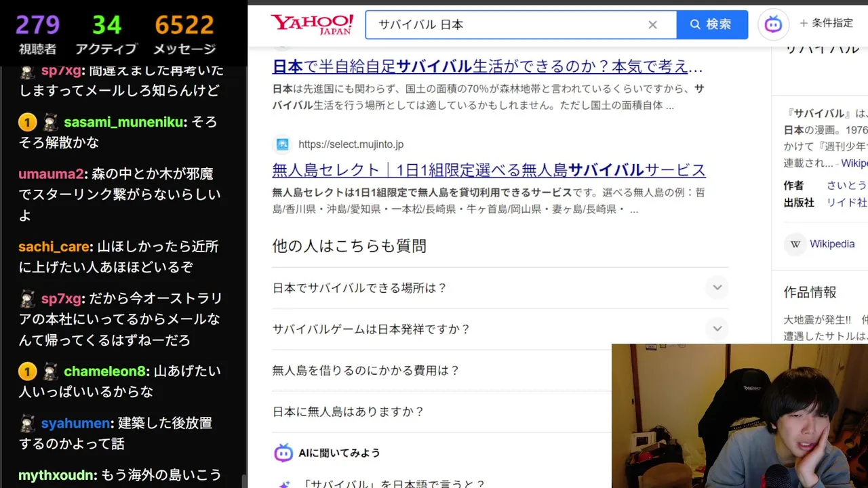Open the publisher link リイド社

847,202
